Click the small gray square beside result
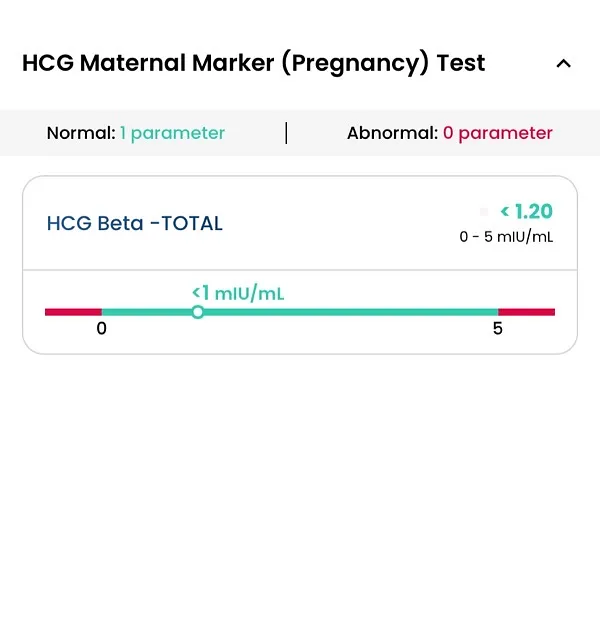 (x=484, y=211)
